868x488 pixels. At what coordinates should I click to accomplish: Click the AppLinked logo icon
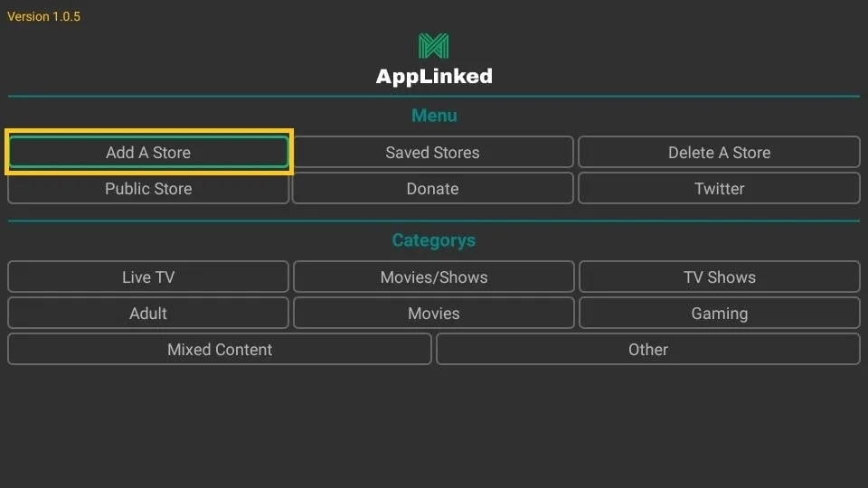433,46
